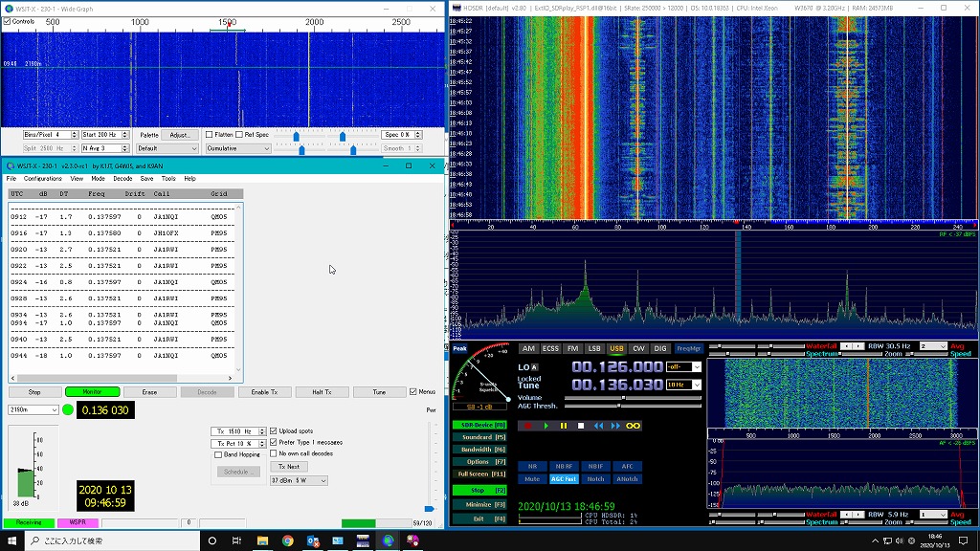Click the SDR-Device [F8] button

pyautogui.click(x=479, y=425)
